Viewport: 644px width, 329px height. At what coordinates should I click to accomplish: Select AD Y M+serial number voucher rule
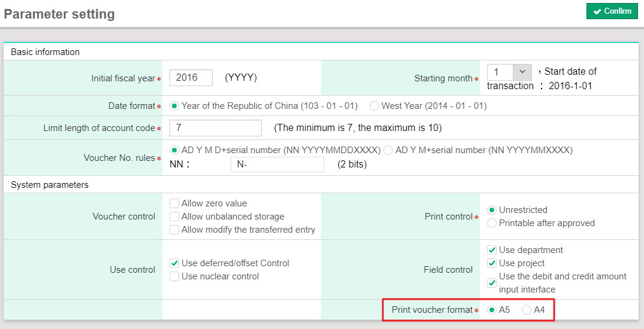[x=388, y=150]
